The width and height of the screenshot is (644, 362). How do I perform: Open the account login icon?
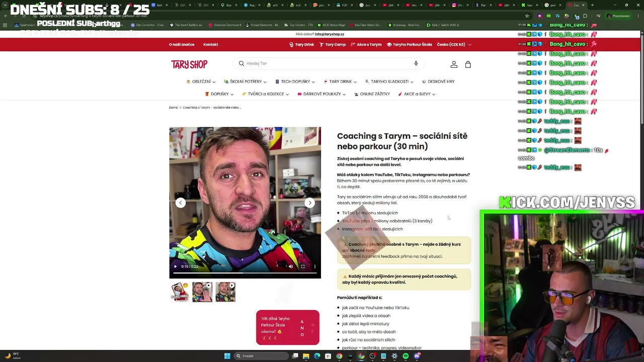click(454, 64)
